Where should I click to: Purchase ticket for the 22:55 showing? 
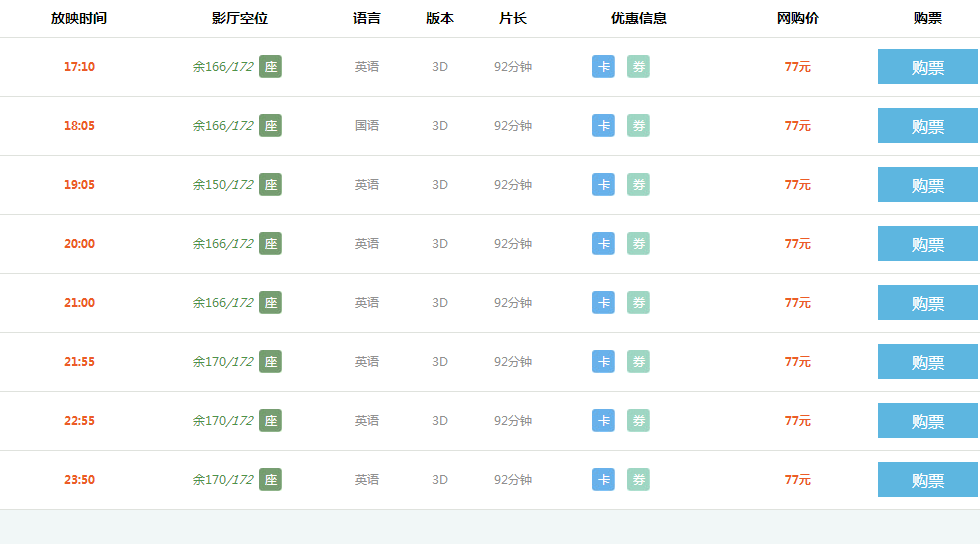click(928, 420)
